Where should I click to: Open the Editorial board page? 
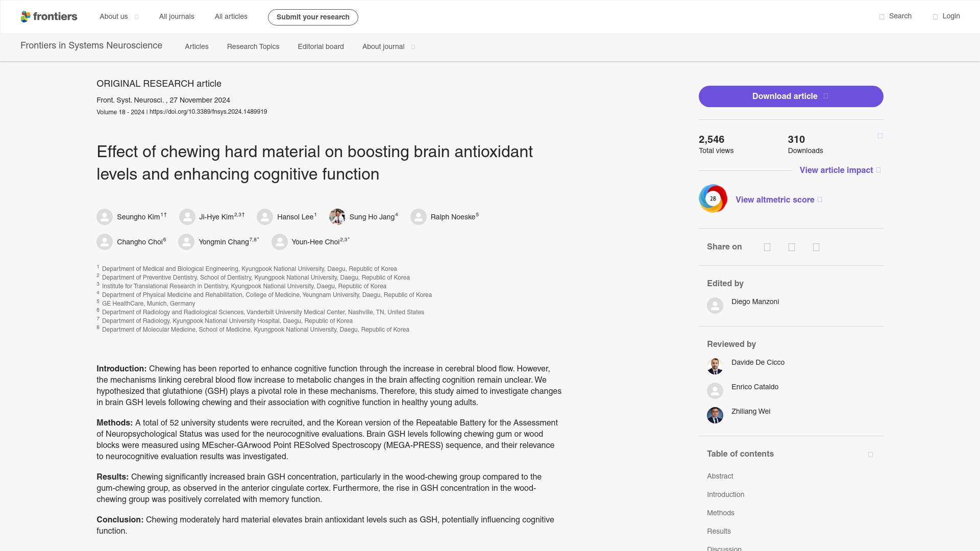tap(321, 47)
